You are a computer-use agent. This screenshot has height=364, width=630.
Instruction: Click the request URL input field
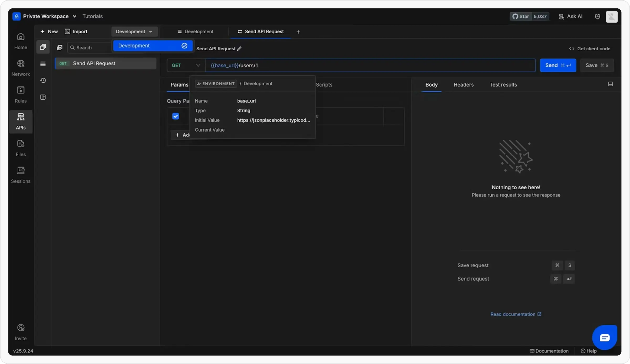367,65
